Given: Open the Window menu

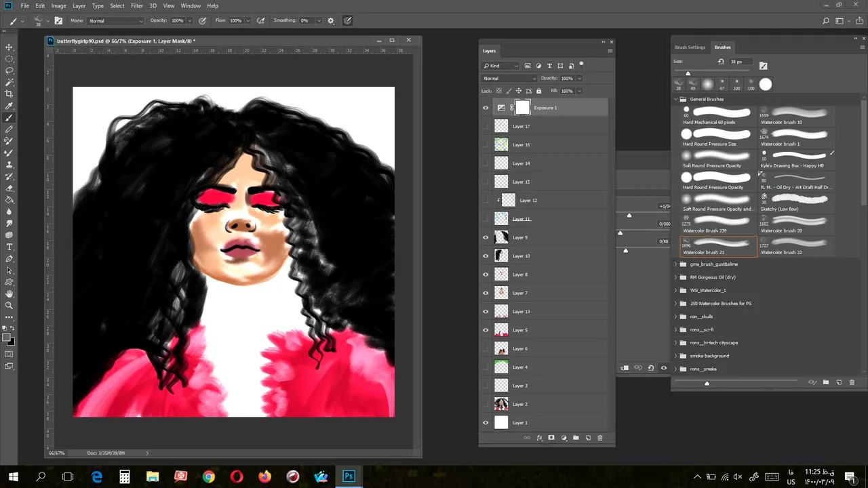Looking at the screenshot, I should coord(191,5).
